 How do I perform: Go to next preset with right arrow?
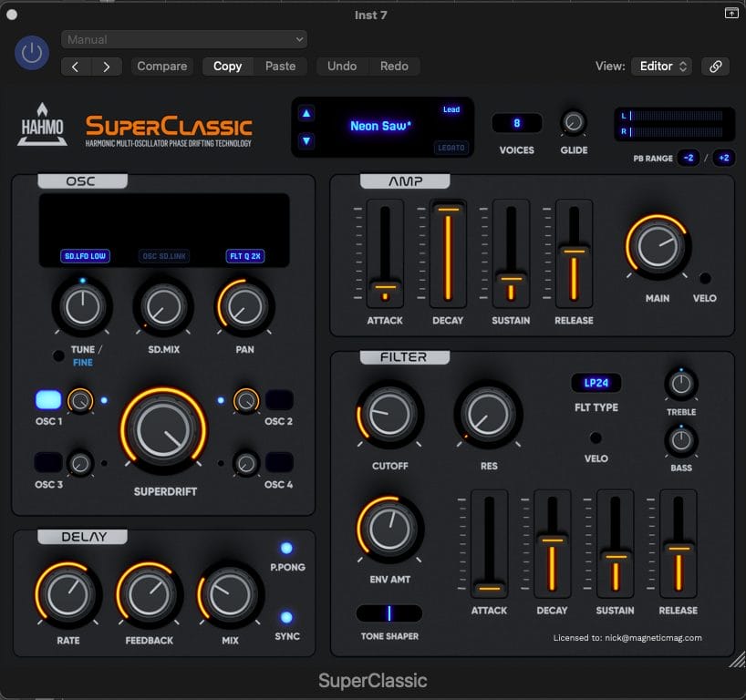point(107,67)
